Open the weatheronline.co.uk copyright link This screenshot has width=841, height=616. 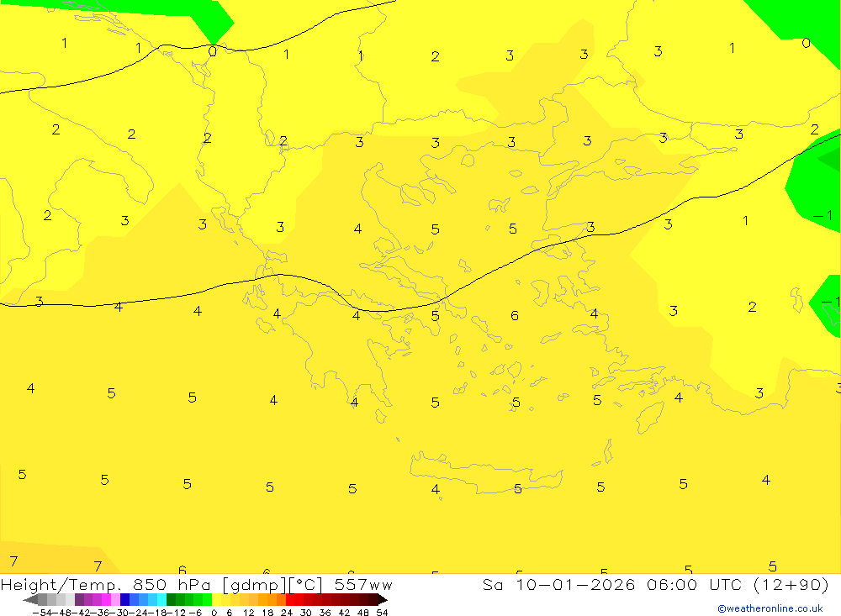point(770,608)
